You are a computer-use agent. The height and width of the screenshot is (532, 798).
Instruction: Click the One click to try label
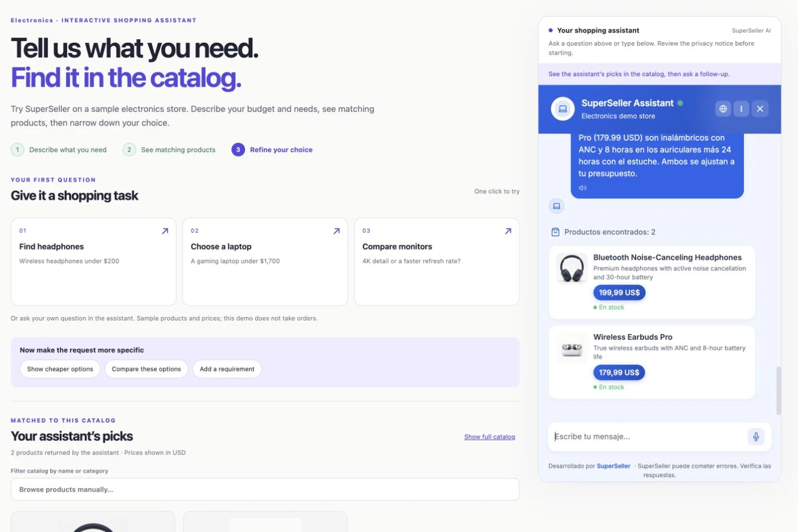497,191
